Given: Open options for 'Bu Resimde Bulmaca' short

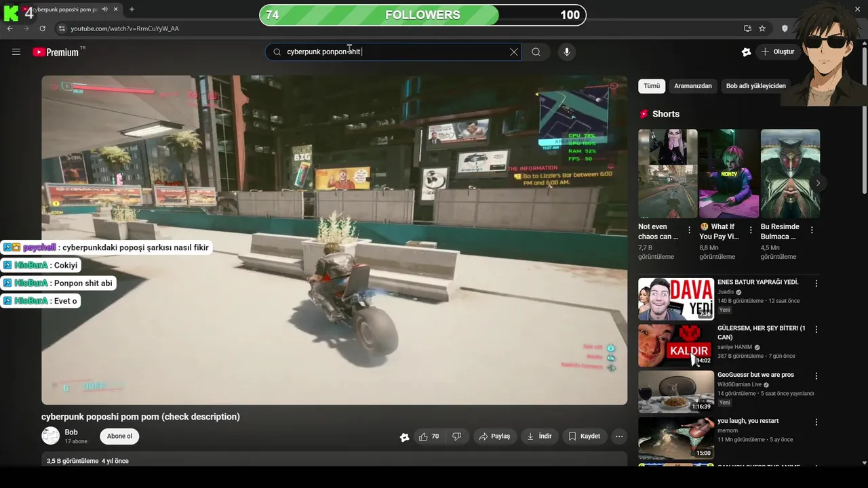Looking at the screenshot, I should pos(812,230).
